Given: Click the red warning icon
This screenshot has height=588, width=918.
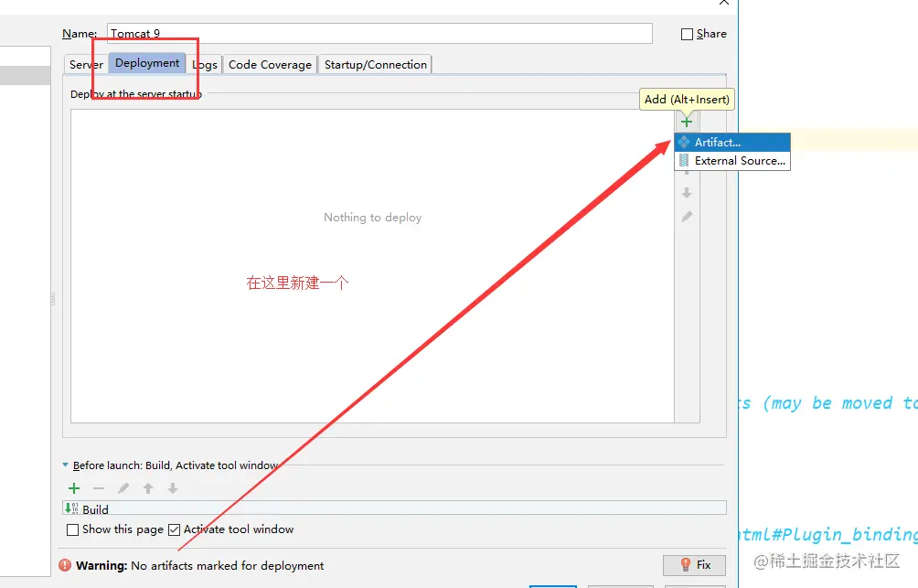Looking at the screenshot, I should coord(65,565).
